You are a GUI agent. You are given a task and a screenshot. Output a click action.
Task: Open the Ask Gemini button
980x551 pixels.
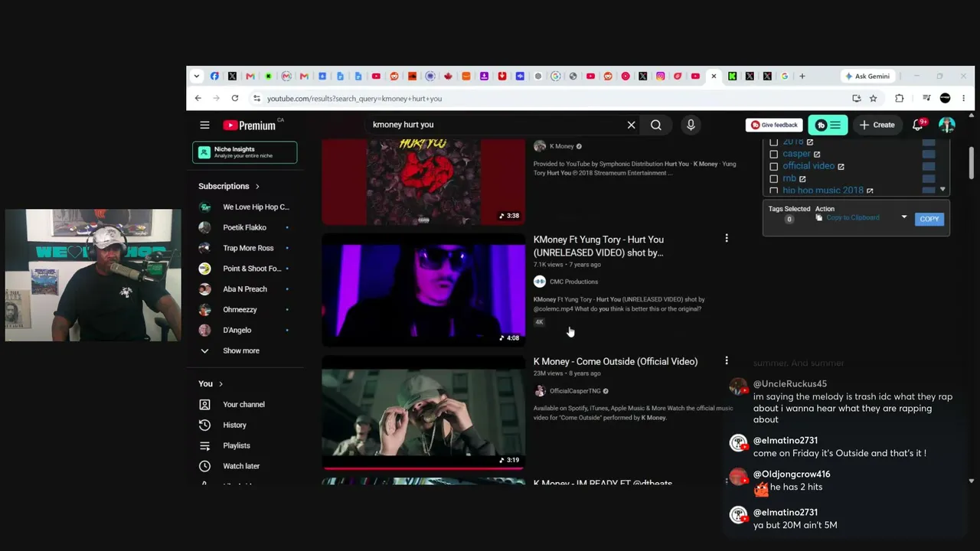click(867, 76)
